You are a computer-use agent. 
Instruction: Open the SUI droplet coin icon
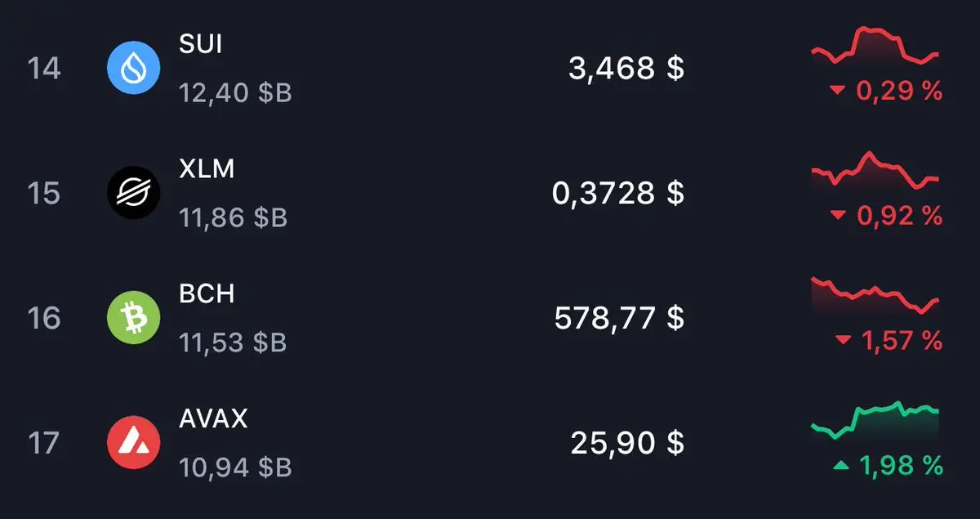click(x=133, y=68)
